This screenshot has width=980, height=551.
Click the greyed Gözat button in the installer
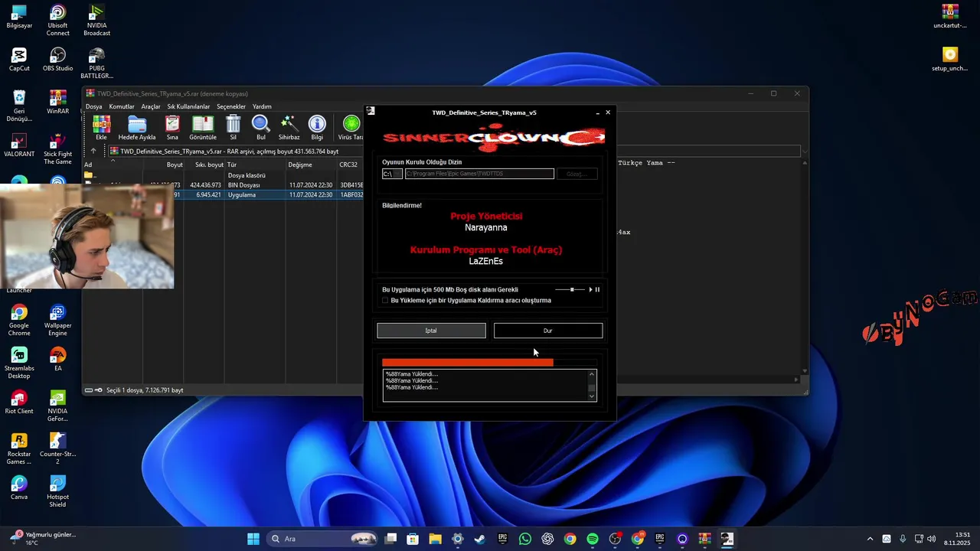(577, 174)
